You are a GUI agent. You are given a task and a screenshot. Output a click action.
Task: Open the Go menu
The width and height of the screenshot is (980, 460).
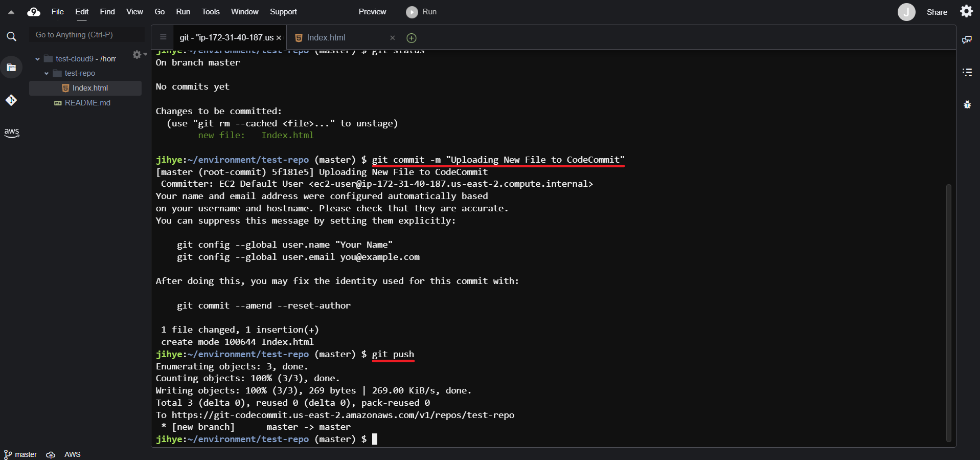159,12
